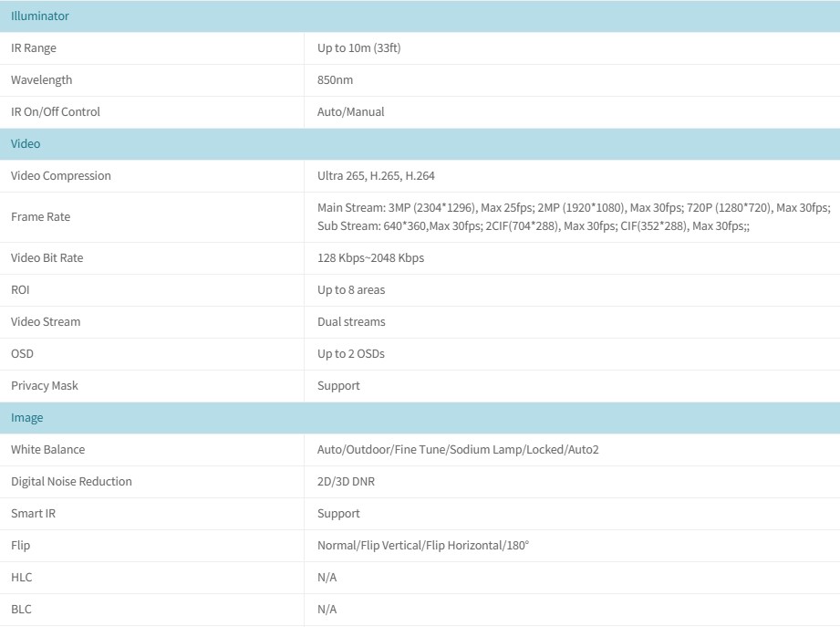840x627 pixels.
Task: Click the Image section header
Action: point(27,418)
